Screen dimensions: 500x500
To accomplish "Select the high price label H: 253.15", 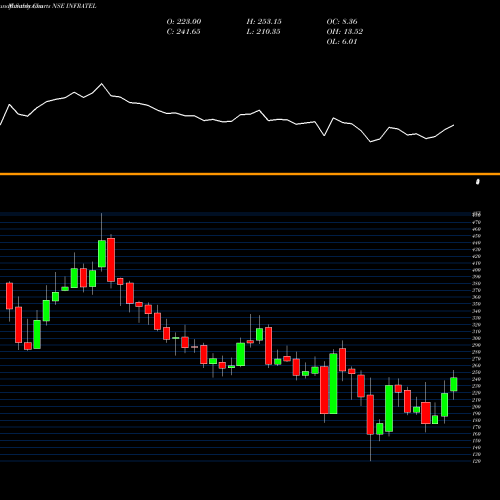I will [264, 22].
